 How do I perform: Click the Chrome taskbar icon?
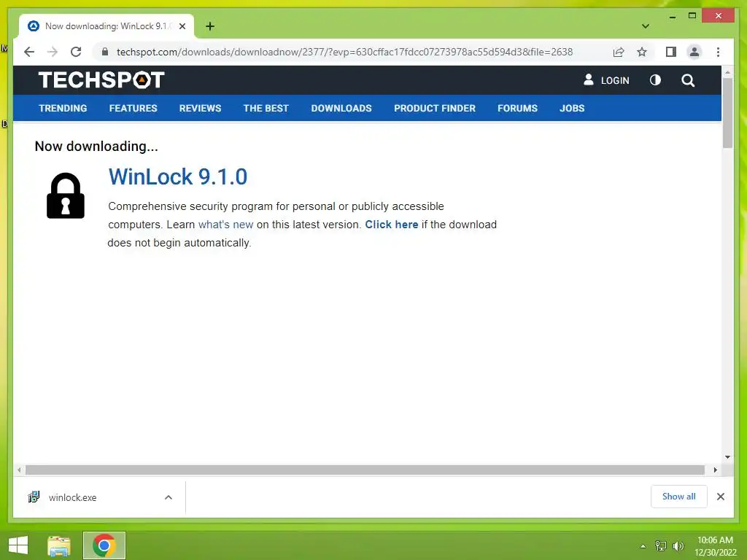pyautogui.click(x=104, y=545)
